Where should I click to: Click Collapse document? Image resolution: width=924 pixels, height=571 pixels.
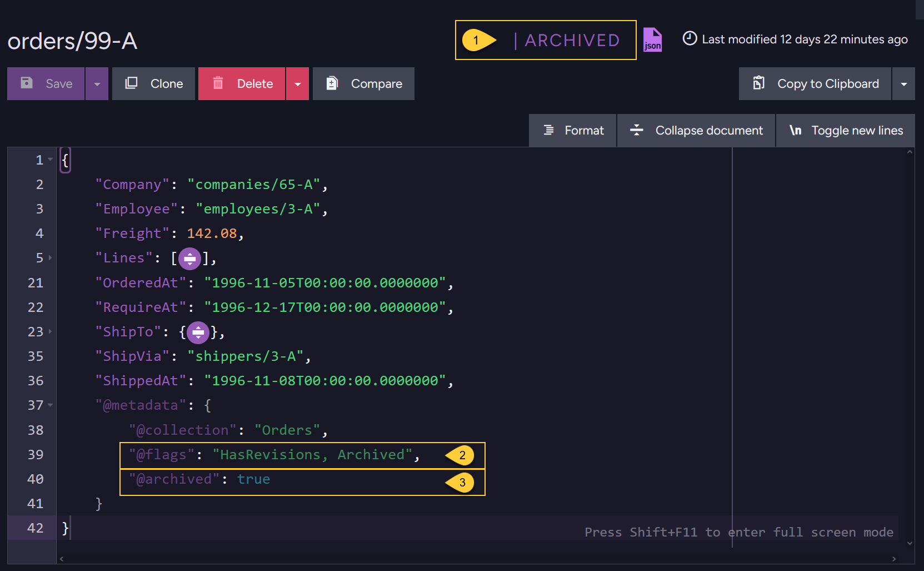(x=696, y=131)
